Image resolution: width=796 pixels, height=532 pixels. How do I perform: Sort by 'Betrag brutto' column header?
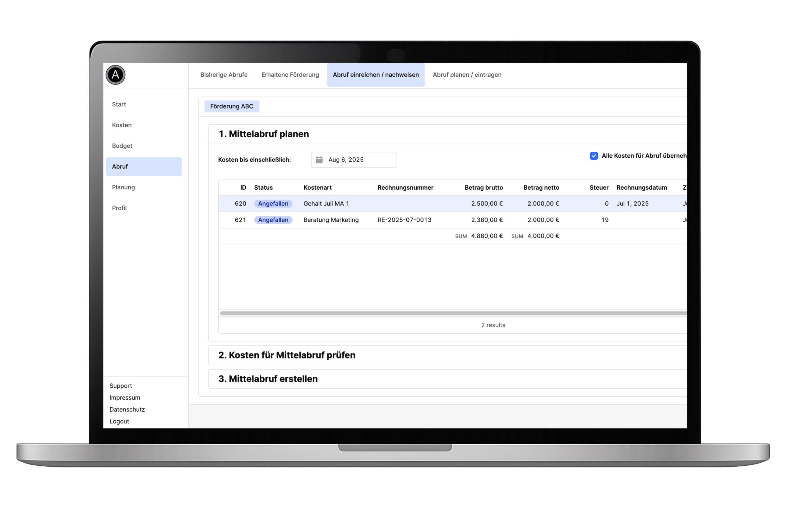[483, 187]
